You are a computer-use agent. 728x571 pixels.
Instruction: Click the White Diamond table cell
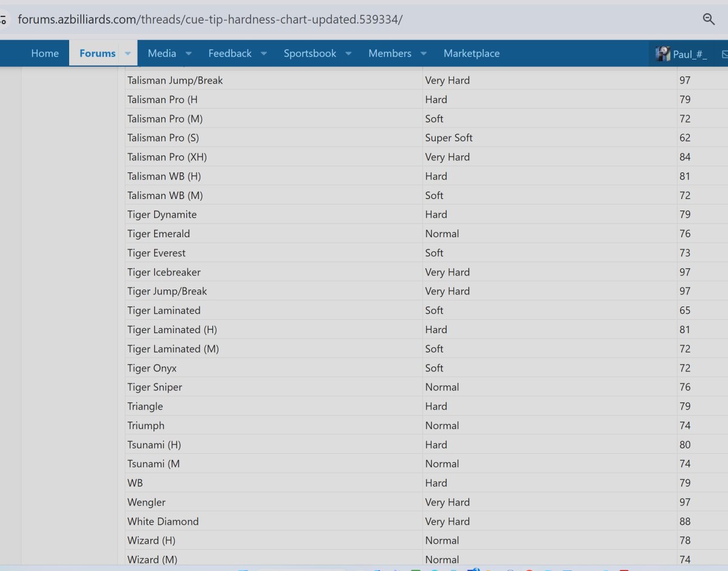[x=163, y=521]
